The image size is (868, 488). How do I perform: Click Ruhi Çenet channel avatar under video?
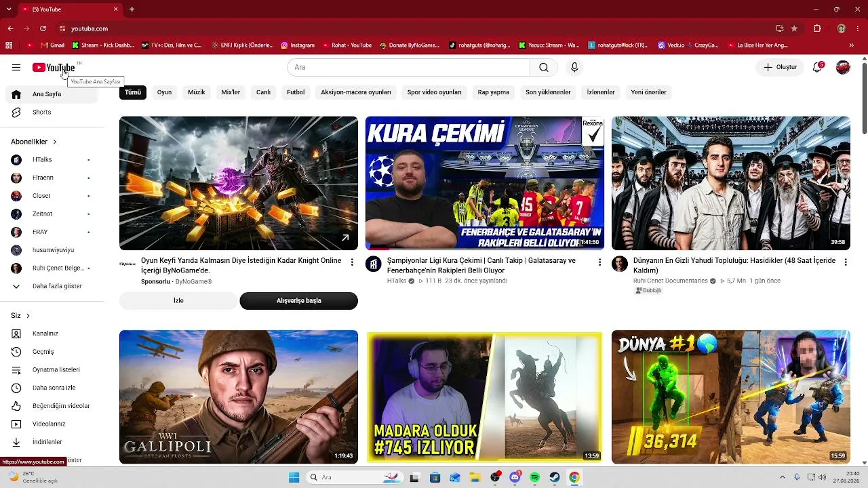[620, 264]
